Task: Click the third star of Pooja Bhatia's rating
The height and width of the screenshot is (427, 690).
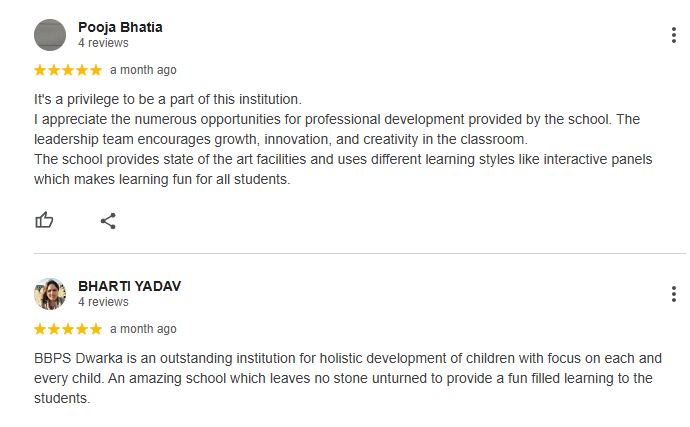Action: pyautogui.click(x=68, y=70)
